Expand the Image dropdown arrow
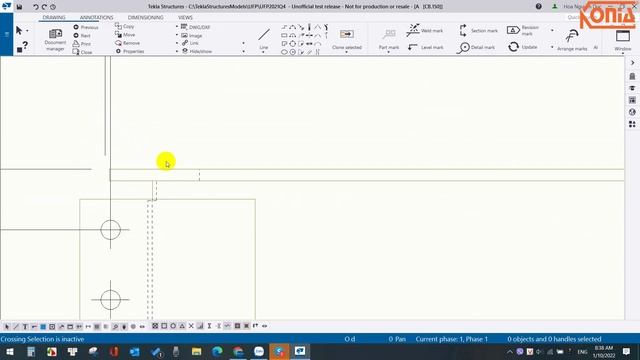The width and height of the screenshot is (640, 360). point(177,36)
